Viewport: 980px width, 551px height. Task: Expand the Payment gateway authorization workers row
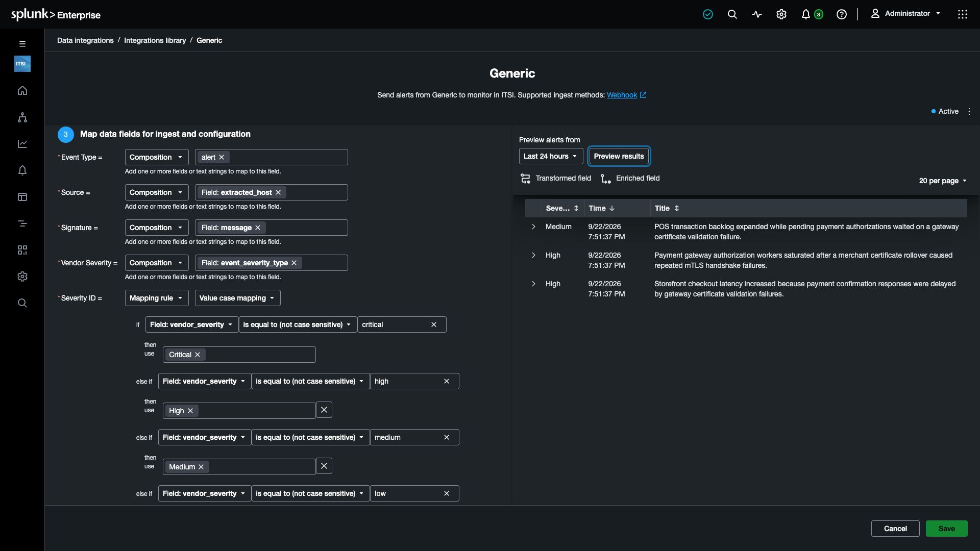pyautogui.click(x=533, y=255)
